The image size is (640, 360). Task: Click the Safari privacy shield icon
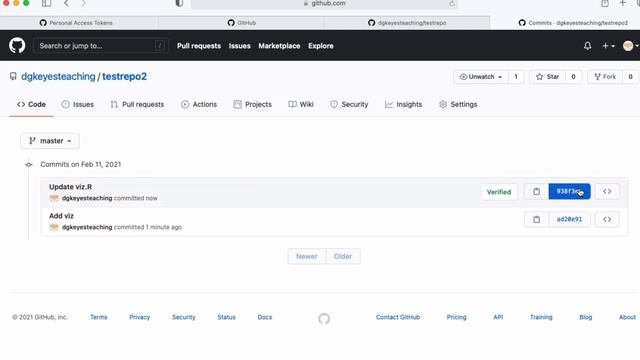179,3
